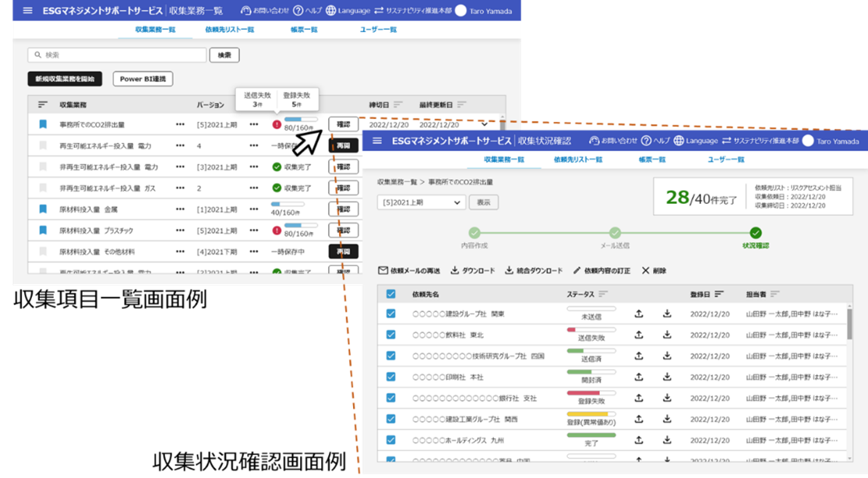Click お問い合わせ headset icon in 収集業務一覧 header
Screen dimensions: 868x478
(245, 11)
